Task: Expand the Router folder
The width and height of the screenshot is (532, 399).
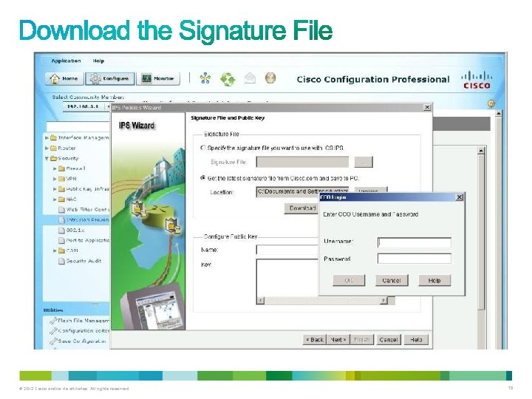Action: click(47, 149)
